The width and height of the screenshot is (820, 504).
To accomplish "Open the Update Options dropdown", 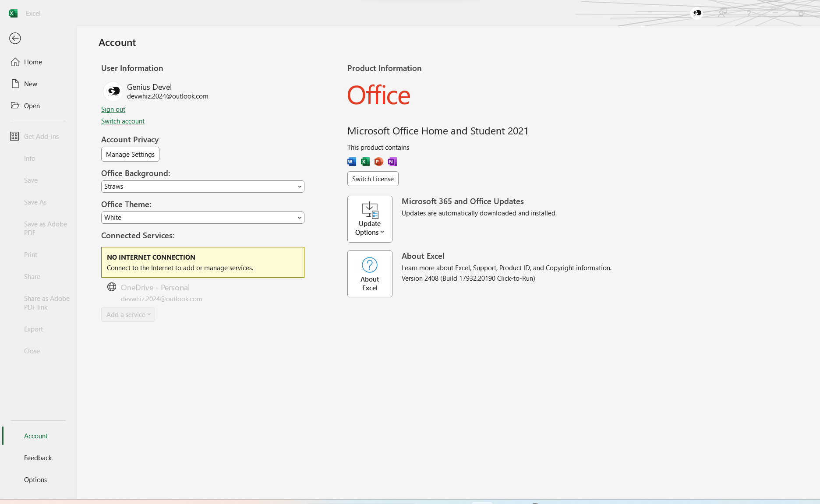I will (x=370, y=219).
